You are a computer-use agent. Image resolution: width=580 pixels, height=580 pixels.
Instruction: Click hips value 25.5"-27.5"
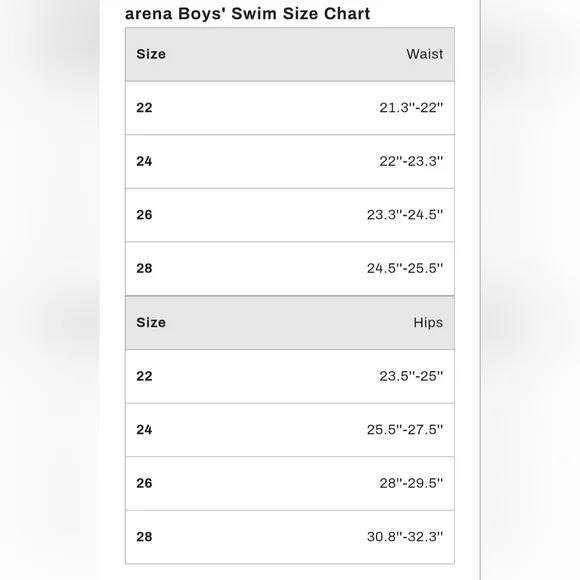point(405,430)
